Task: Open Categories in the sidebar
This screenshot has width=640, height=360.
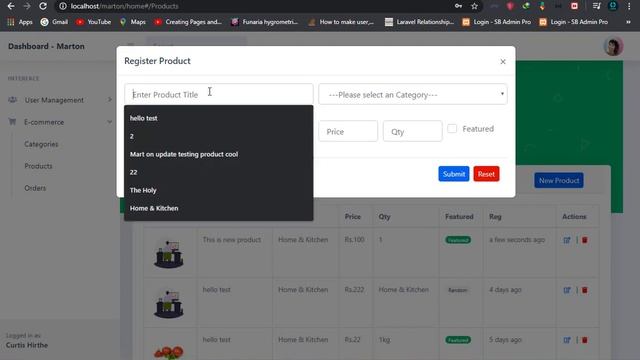Action: pyautogui.click(x=41, y=144)
